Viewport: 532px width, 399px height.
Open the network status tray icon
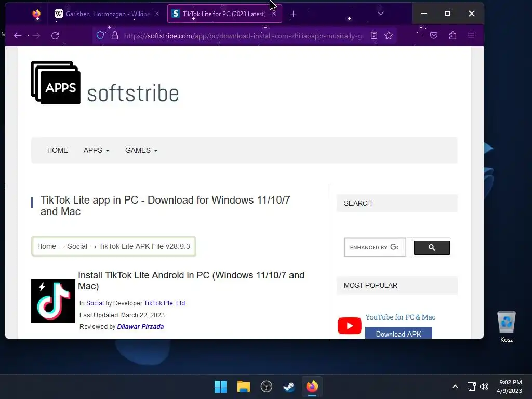(x=471, y=387)
